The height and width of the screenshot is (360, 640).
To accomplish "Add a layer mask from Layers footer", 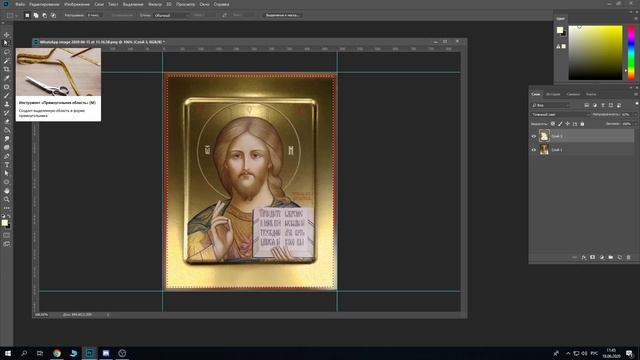I will [592, 257].
